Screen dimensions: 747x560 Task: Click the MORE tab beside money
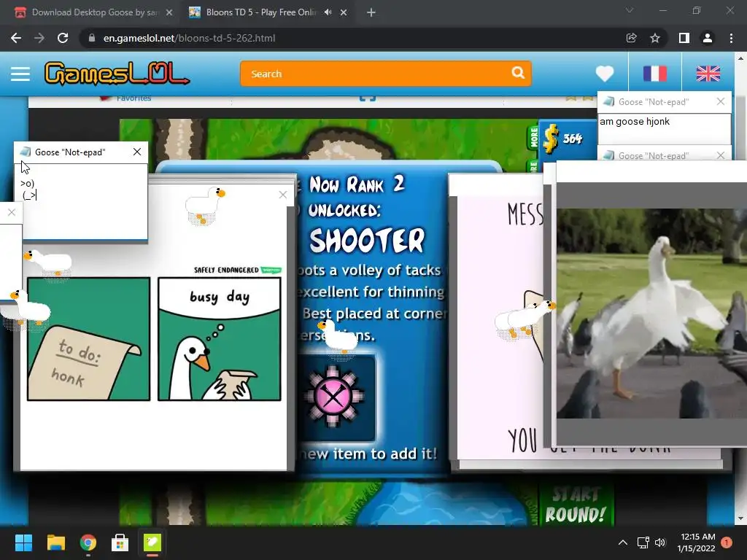coord(533,137)
